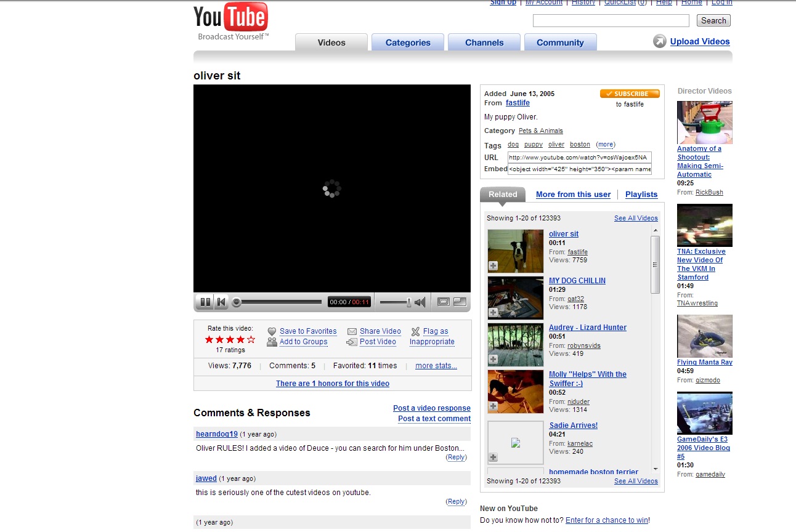The image size is (796, 532).
Task: Click the related videos scrollbar thumb
Action: pos(655,265)
